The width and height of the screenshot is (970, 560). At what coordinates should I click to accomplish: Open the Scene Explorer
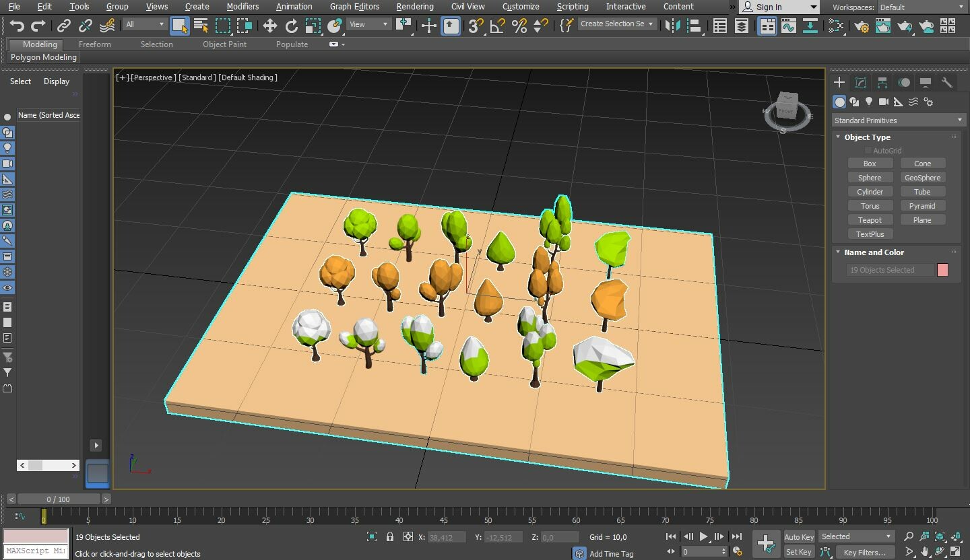[719, 25]
